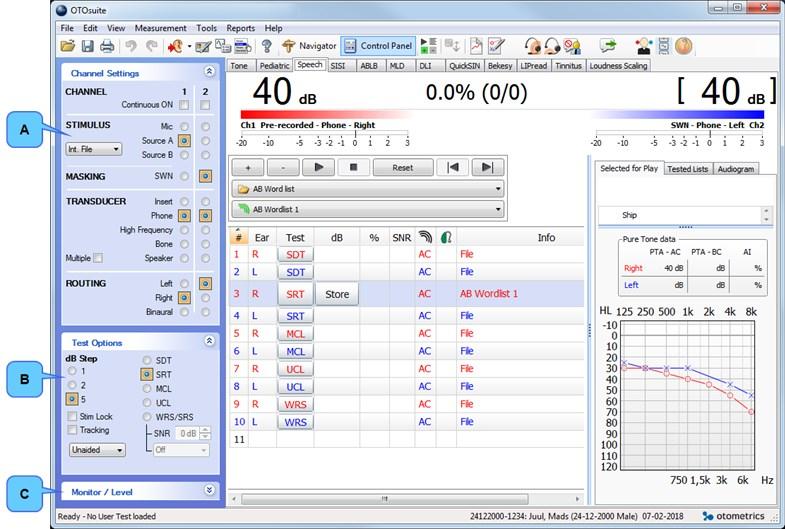
Task: Click the audiogram report document icon
Action: (476, 46)
